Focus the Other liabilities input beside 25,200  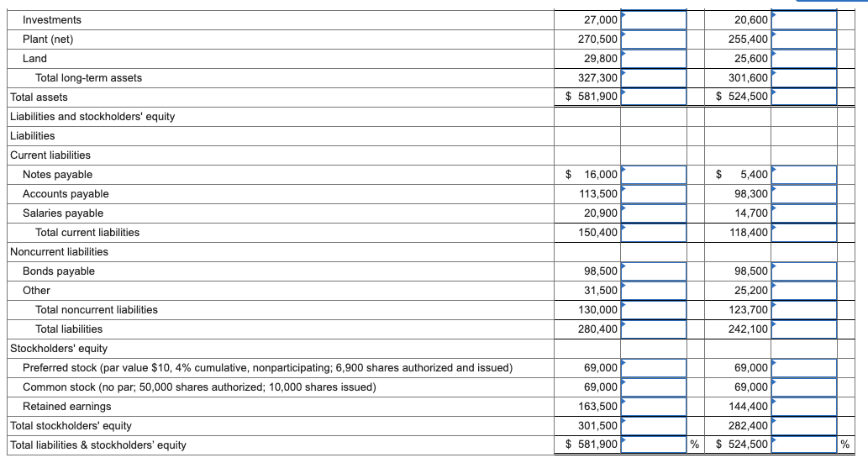click(x=804, y=291)
